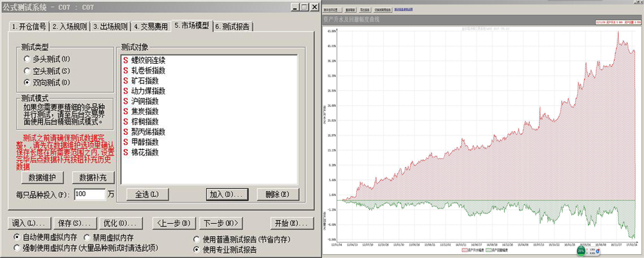This screenshot has width=644, height=258.
Task: Select the 空头测试 radio option
Action: tap(26, 70)
